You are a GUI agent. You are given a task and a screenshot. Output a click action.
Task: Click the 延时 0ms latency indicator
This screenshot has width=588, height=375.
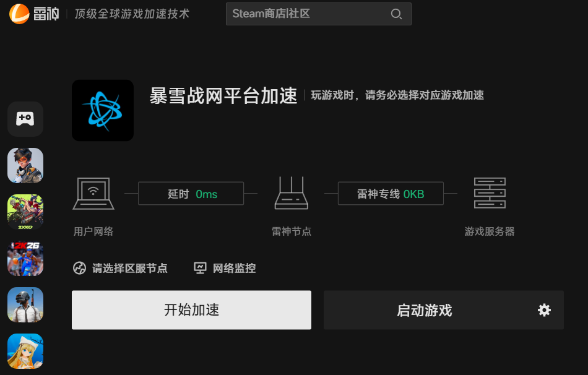tap(191, 194)
